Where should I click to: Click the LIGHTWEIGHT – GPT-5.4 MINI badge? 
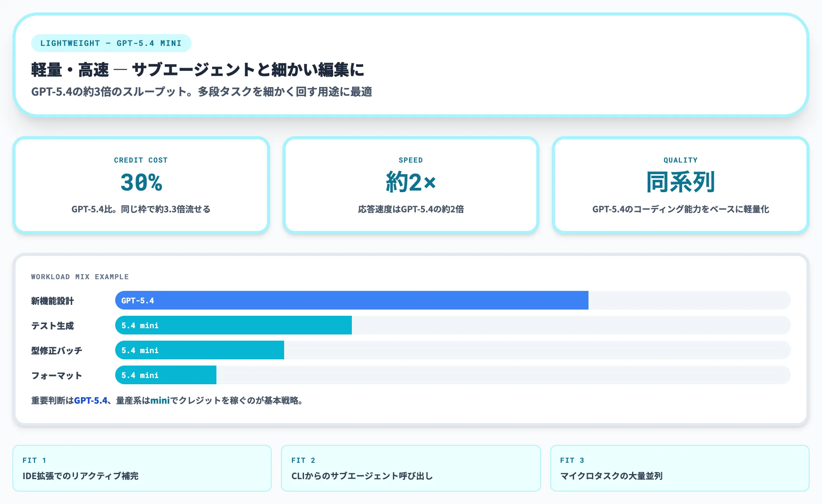tap(111, 43)
